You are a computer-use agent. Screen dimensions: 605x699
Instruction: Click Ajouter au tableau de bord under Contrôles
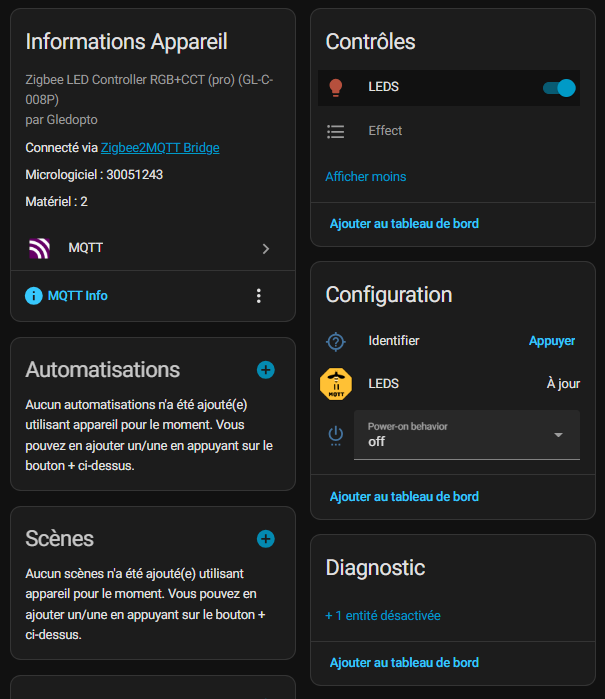click(404, 224)
